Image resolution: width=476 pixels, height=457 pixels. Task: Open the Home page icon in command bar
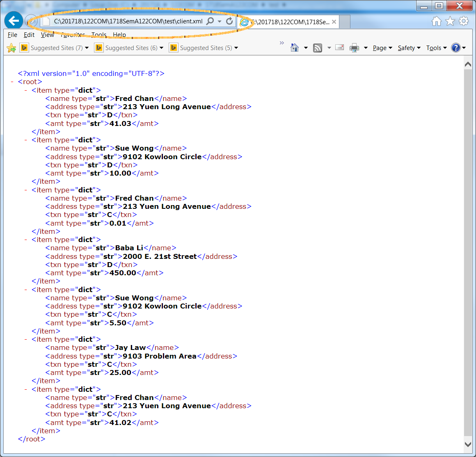pos(295,48)
